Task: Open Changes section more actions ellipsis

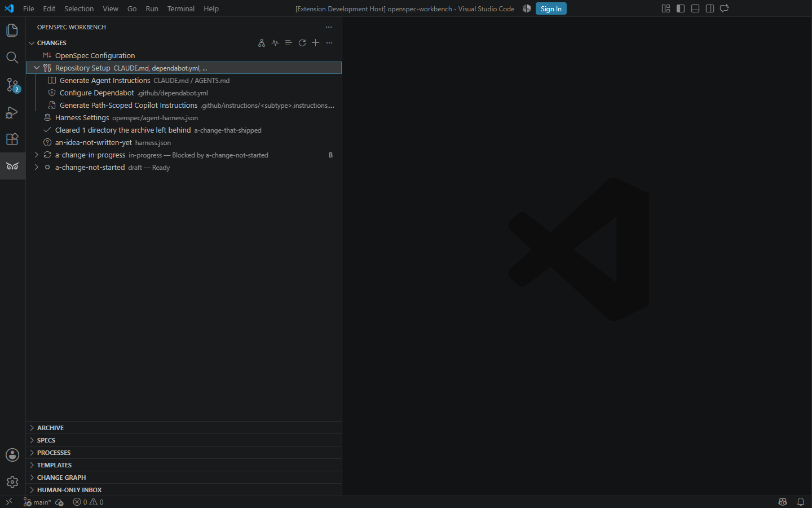Action: [x=329, y=43]
